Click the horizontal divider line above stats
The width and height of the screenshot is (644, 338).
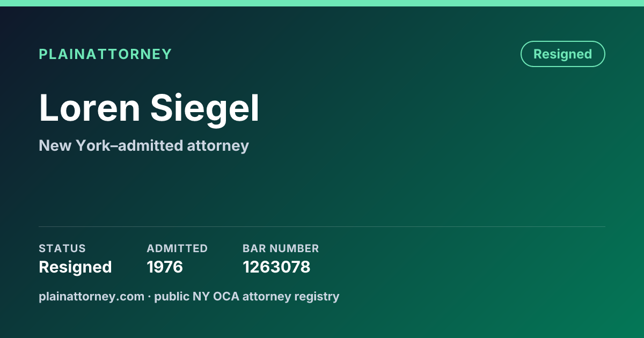(x=322, y=226)
